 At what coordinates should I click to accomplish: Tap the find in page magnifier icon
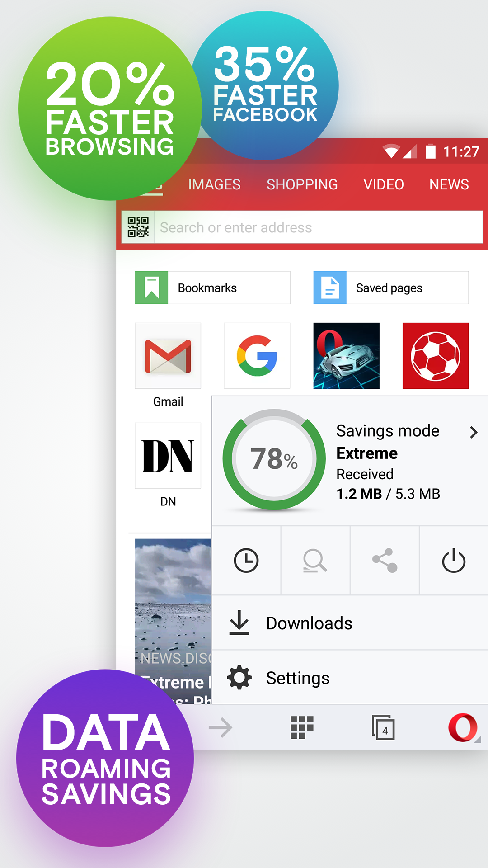315,561
